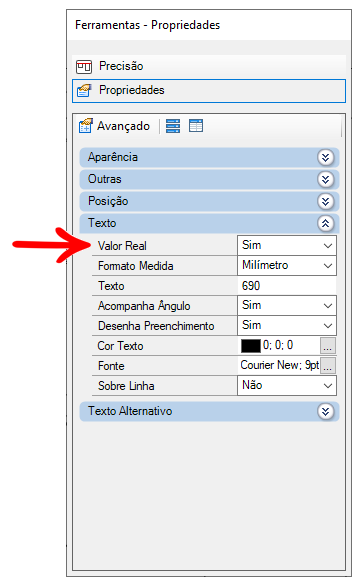The height and width of the screenshot is (580, 362).
Task: Click the Sobre Linha property label
Action: (x=126, y=386)
